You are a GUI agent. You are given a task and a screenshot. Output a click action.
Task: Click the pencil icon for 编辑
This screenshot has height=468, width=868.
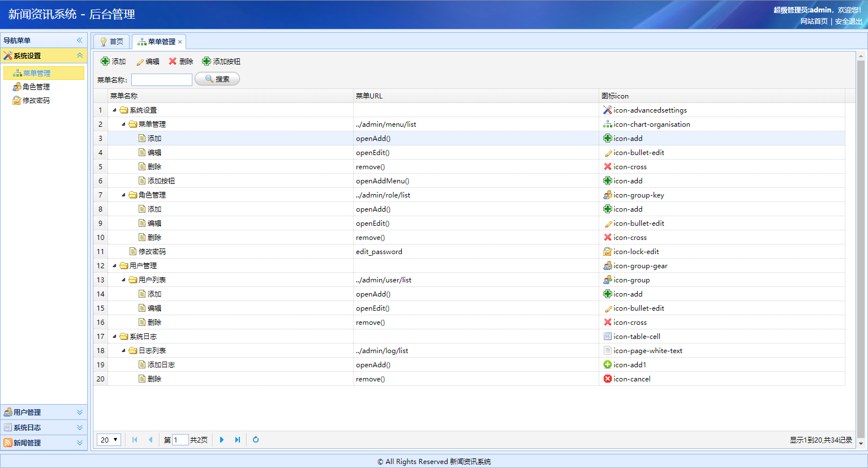(x=140, y=62)
